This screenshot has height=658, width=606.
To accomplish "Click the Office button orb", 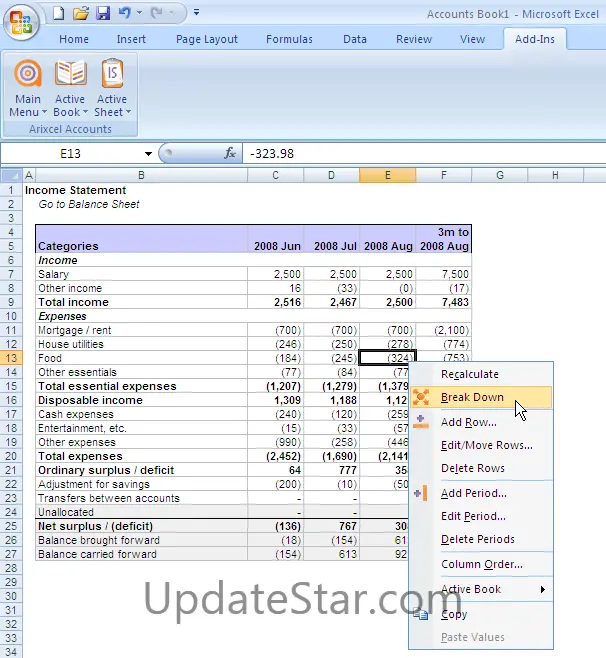I will (x=21, y=22).
